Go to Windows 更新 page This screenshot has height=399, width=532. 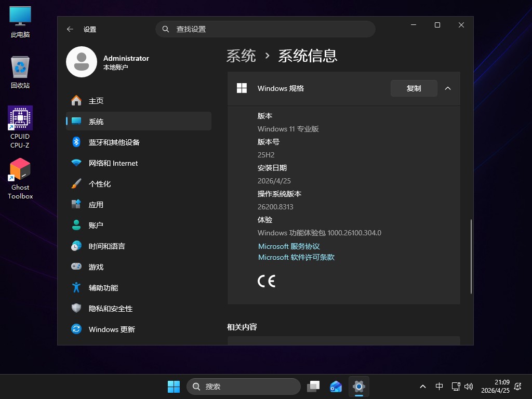tap(111, 329)
